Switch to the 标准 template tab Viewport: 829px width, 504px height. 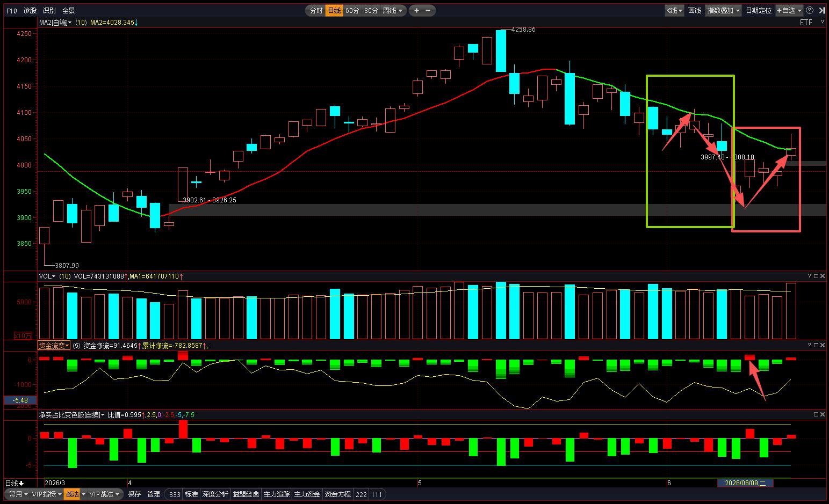tap(191, 494)
